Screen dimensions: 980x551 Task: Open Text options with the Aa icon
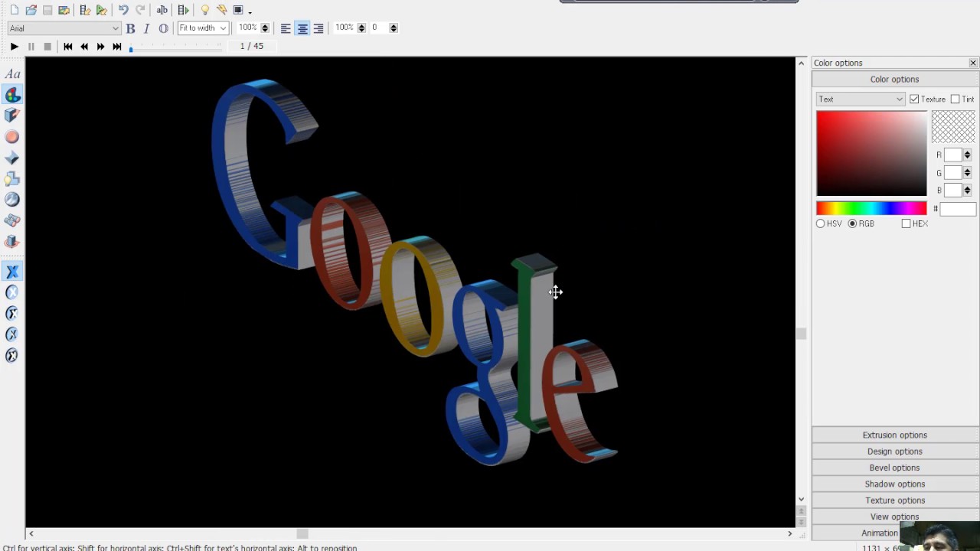tap(12, 74)
